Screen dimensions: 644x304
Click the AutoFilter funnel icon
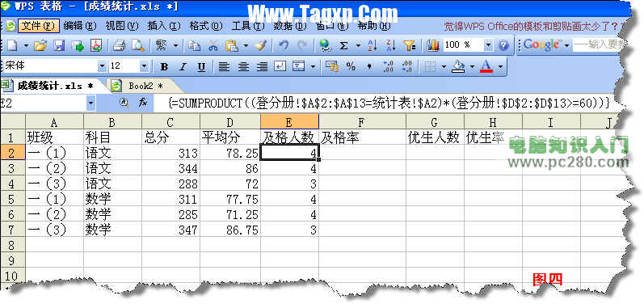(x=410, y=45)
